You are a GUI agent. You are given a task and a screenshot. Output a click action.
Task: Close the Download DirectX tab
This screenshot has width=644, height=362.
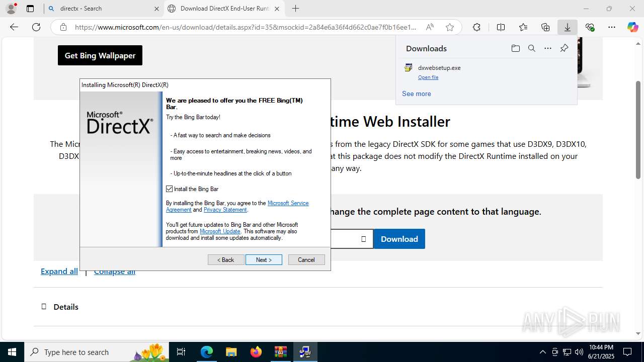point(277,9)
